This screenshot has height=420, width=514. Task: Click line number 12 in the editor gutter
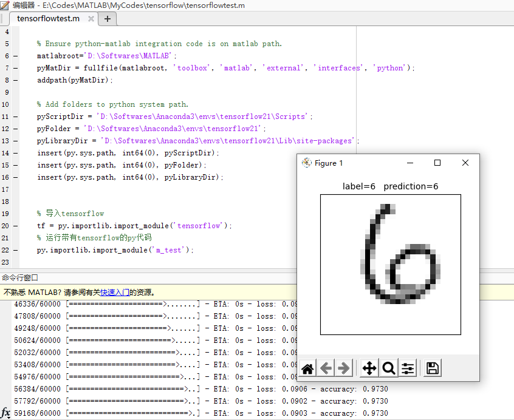click(5, 128)
